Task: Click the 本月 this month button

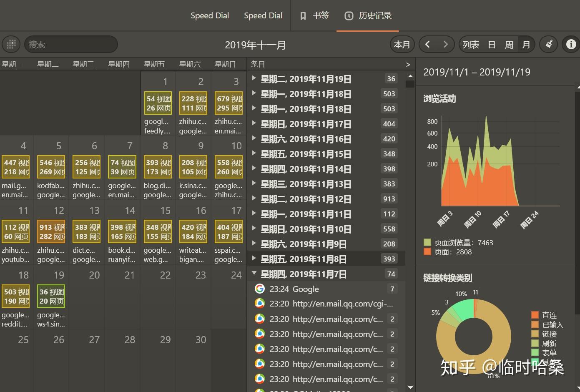Action: 402,45
